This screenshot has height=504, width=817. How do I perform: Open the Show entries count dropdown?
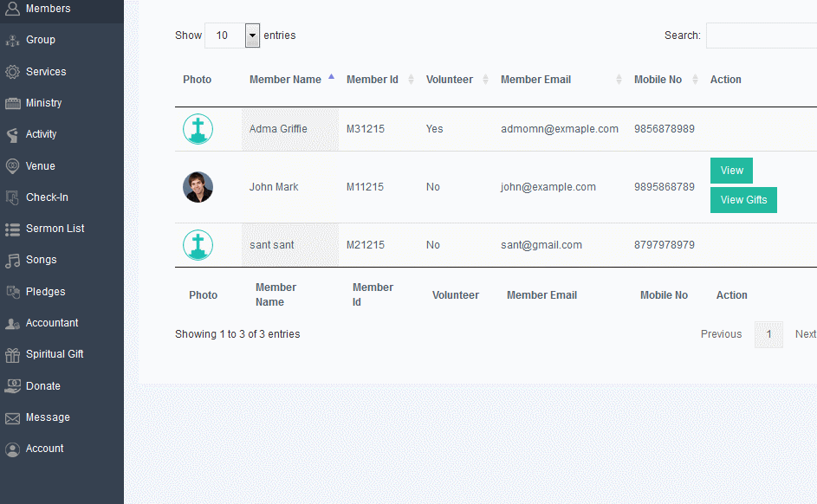point(232,36)
